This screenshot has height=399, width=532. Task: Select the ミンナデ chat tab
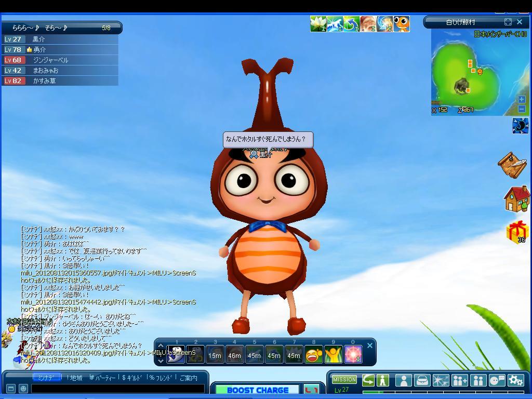(47, 378)
